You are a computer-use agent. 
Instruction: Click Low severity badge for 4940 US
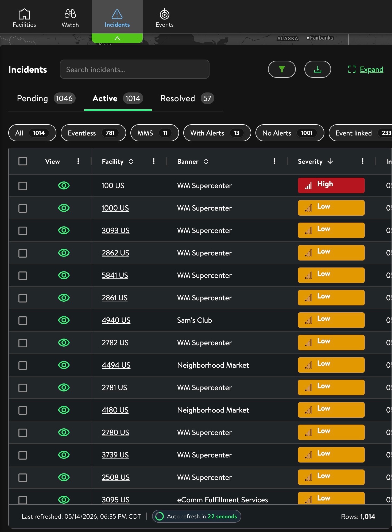pyautogui.click(x=331, y=320)
